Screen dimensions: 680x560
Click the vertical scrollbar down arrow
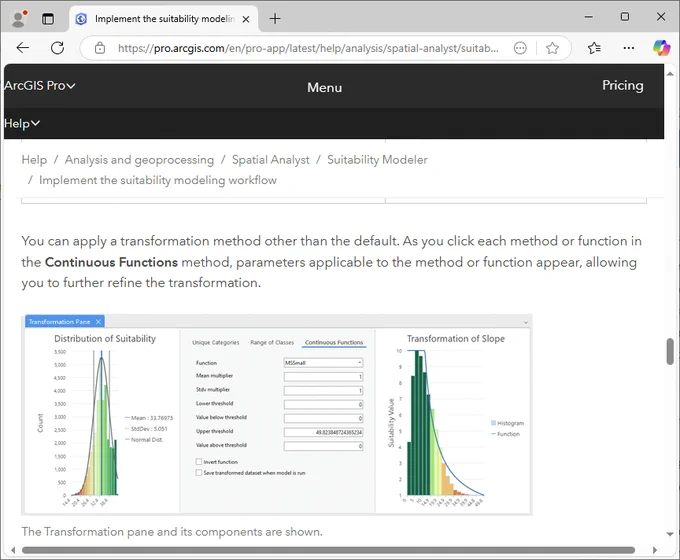point(670,534)
